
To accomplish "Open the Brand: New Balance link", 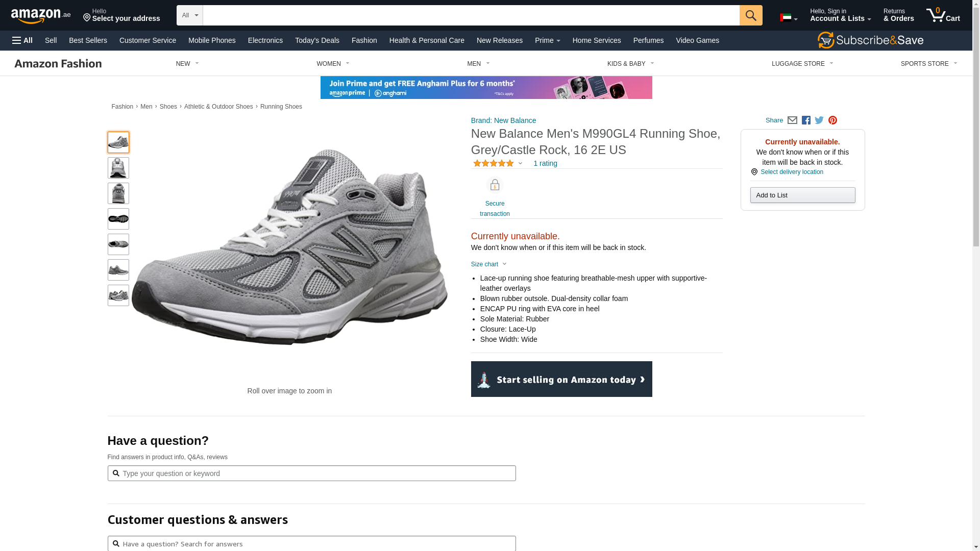I will coord(503,120).
